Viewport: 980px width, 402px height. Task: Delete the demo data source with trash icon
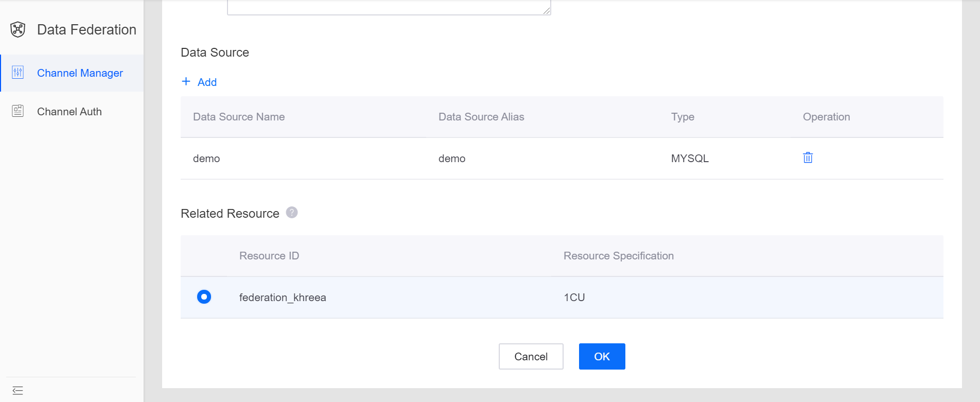click(808, 158)
